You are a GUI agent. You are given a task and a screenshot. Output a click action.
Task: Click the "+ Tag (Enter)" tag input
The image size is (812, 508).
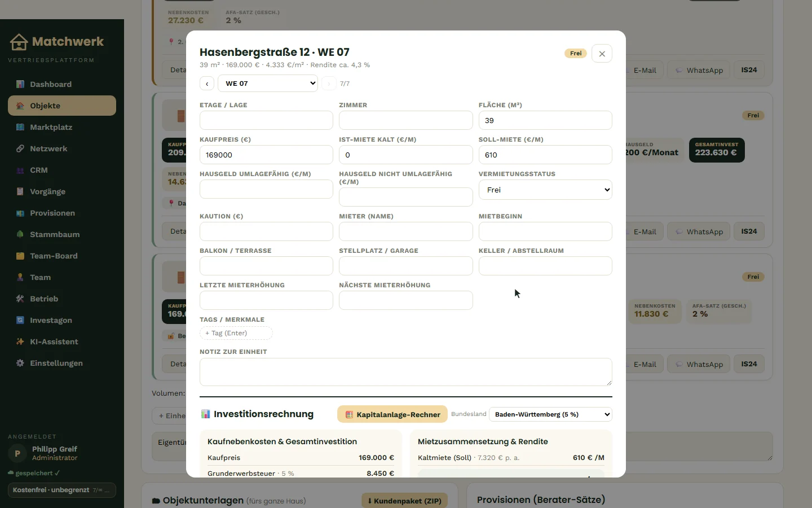[236, 333]
